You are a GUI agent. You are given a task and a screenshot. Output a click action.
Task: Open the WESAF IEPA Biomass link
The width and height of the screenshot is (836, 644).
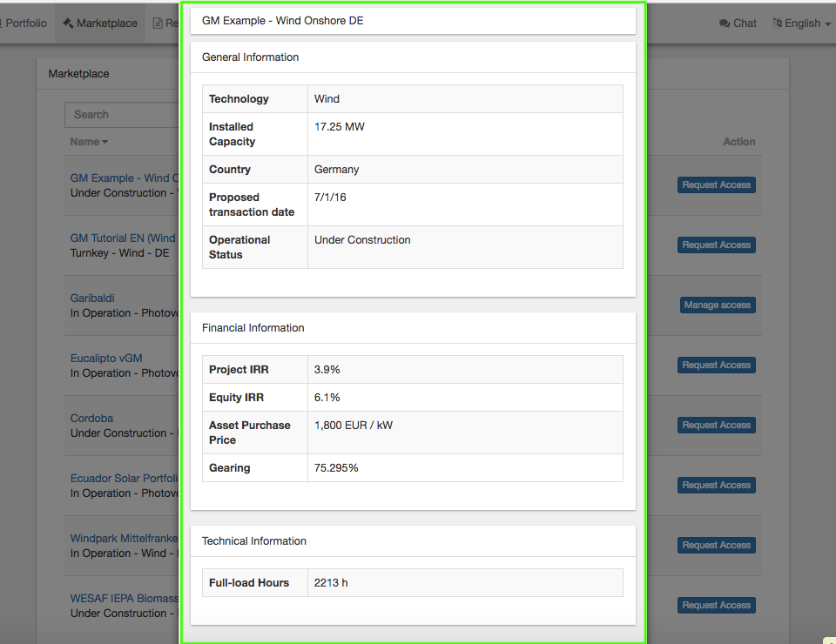click(124, 598)
